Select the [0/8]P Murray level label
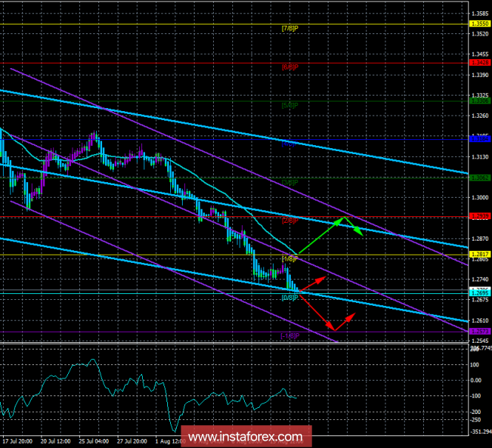This screenshot has width=492, height=448. (290, 298)
